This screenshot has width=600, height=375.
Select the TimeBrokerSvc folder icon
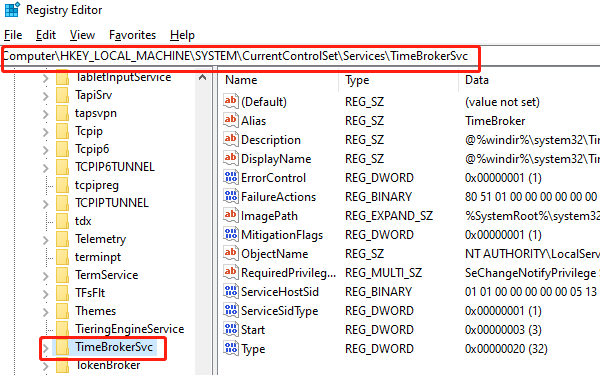pyautogui.click(x=62, y=347)
